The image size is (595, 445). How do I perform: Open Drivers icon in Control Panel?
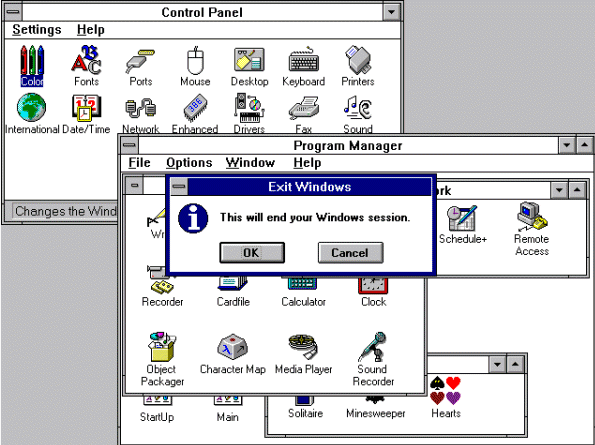click(x=249, y=113)
